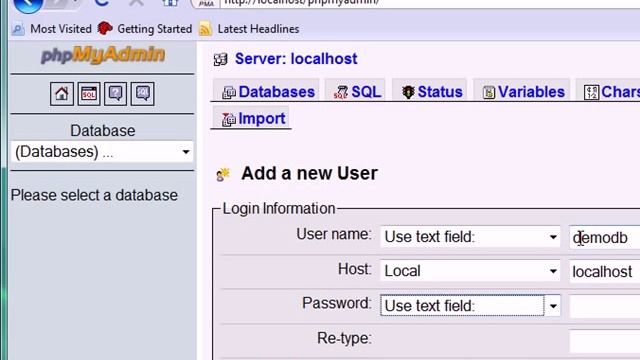Click the 'Password:' label
The height and width of the screenshot is (360, 640).
(x=337, y=303)
